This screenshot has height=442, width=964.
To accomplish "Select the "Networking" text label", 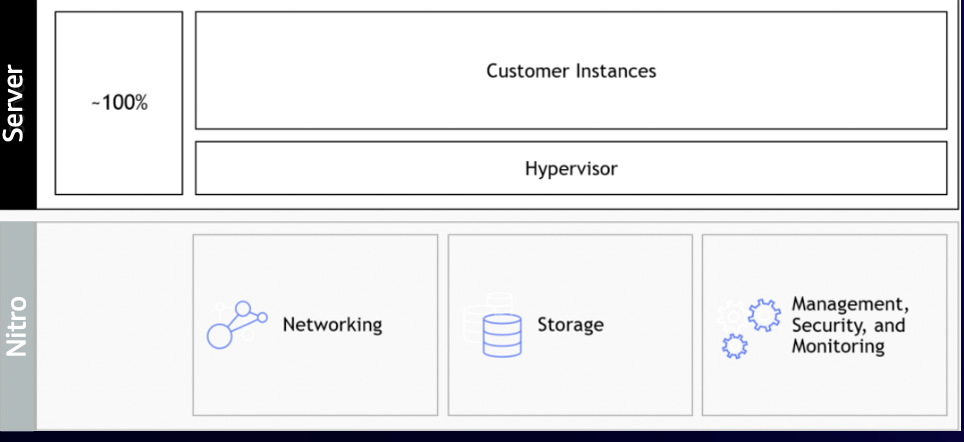I will [332, 325].
